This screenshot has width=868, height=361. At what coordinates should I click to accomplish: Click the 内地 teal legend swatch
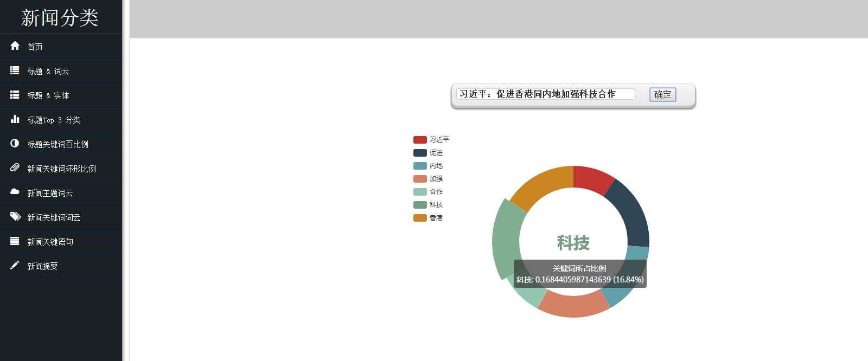tap(420, 166)
